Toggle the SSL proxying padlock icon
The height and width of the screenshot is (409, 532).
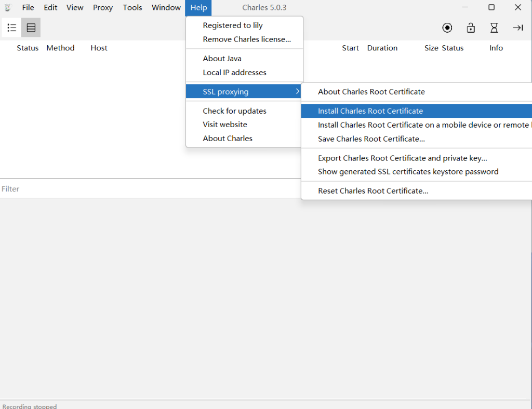(x=471, y=28)
